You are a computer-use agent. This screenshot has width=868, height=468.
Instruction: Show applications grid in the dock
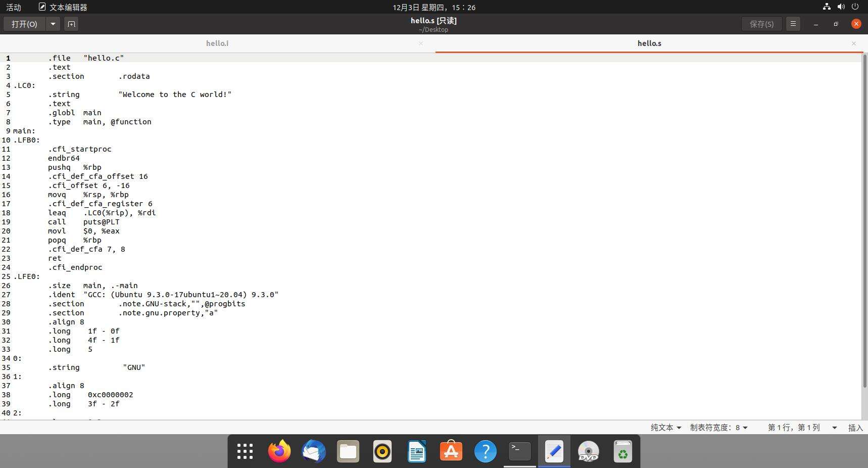click(x=245, y=451)
